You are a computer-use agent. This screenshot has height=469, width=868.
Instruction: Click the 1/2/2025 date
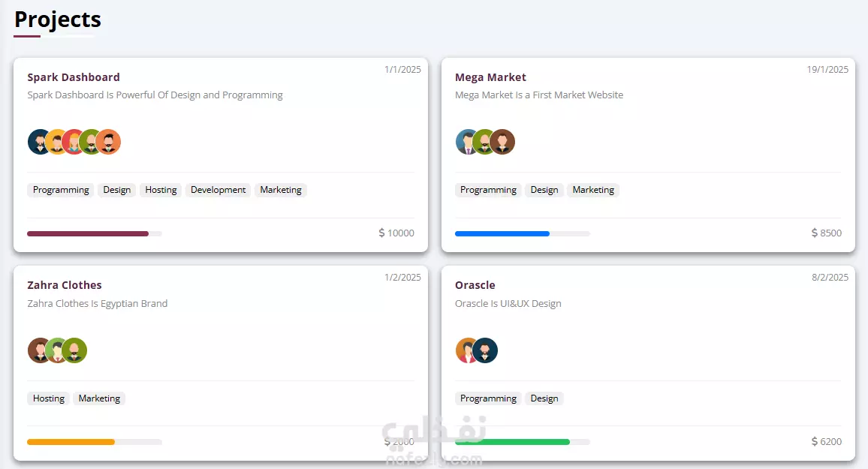[402, 277]
